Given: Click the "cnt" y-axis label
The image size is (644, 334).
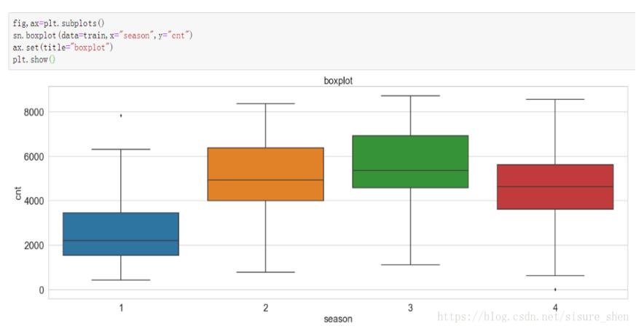Looking at the screenshot, I should [x=19, y=194].
